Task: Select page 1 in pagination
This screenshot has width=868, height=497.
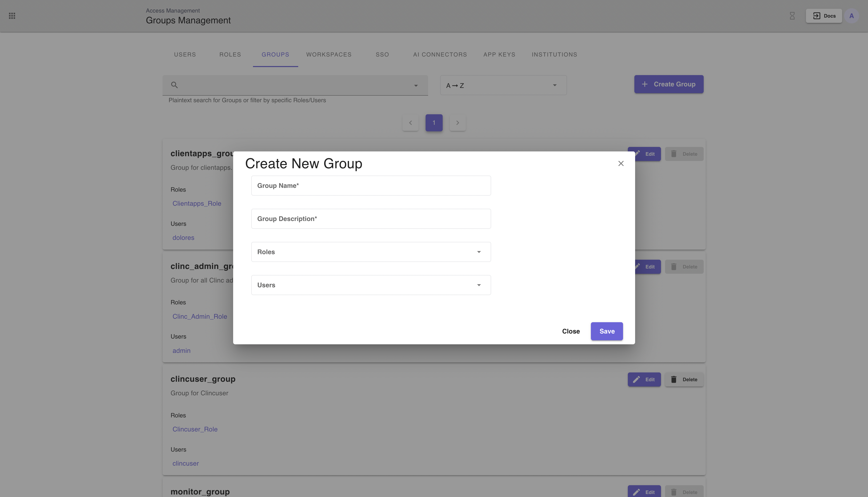Action: click(x=434, y=123)
